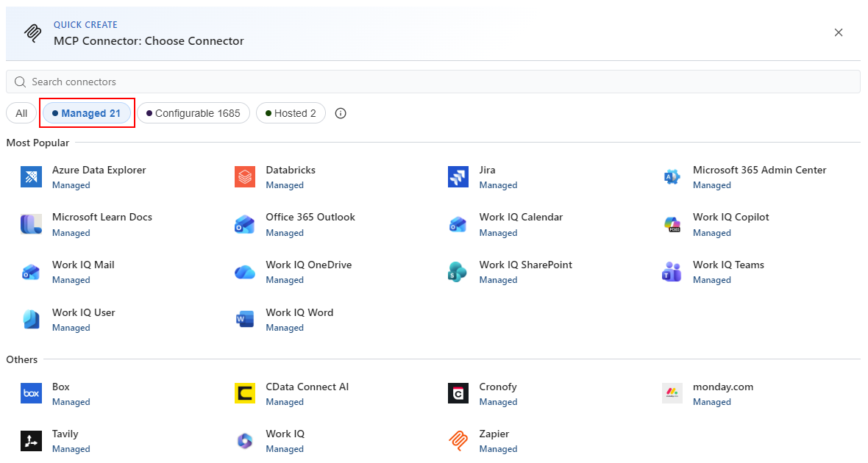Click the monday.com connector icon
868x463 pixels.
coord(672,393)
